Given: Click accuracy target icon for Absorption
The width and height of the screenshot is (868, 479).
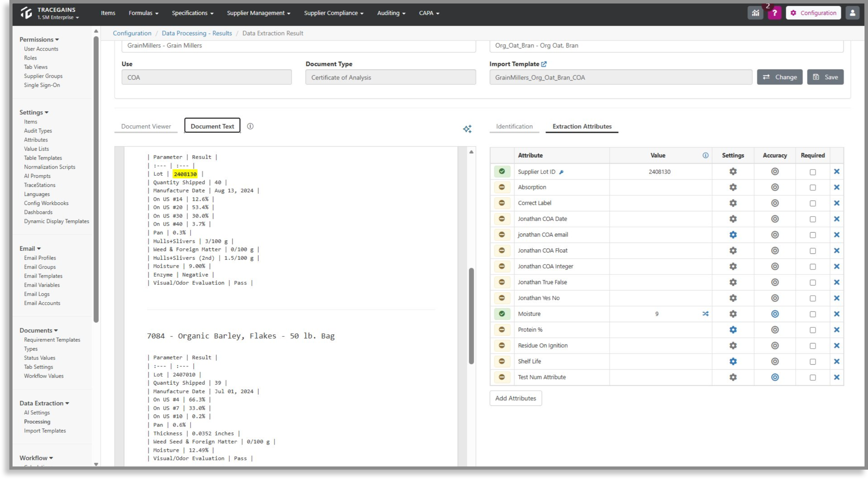Looking at the screenshot, I should (x=775, y=187).
